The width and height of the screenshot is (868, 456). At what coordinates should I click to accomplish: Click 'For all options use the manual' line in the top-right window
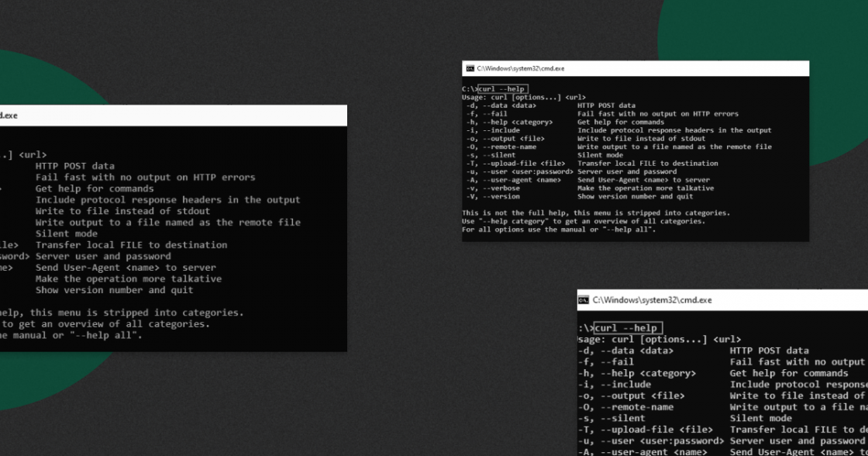coord(559,230)
